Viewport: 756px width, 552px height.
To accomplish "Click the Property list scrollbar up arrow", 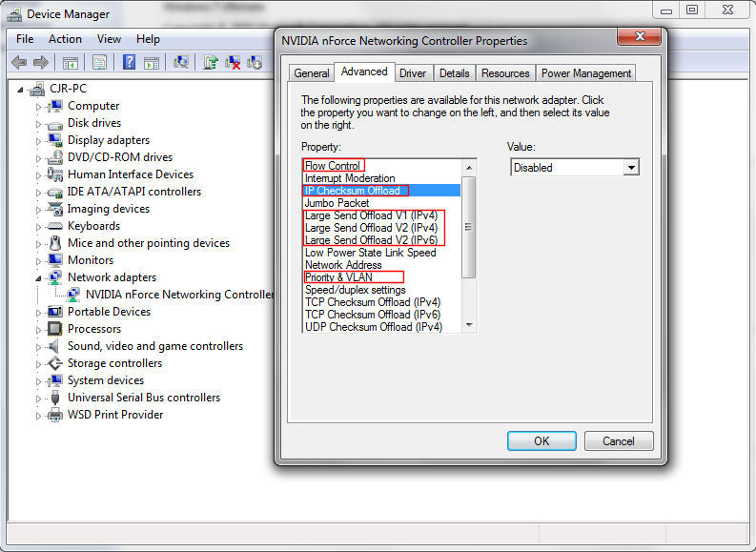I will pos(469,168).
